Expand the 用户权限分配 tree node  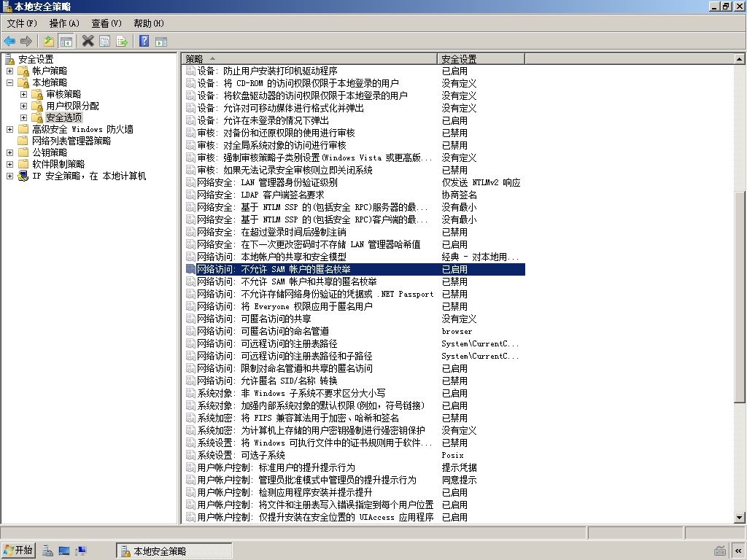point(23,106)
